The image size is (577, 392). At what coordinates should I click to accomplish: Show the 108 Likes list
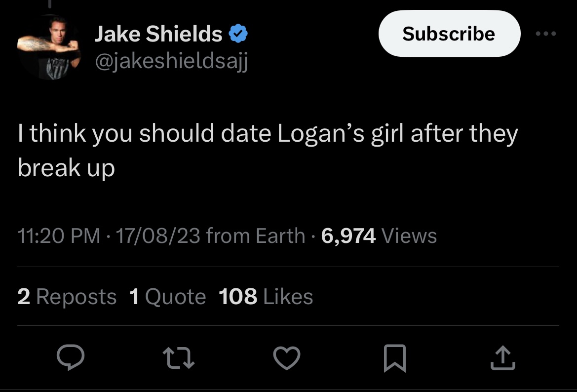pyautogui.click(x=266, y=297)
